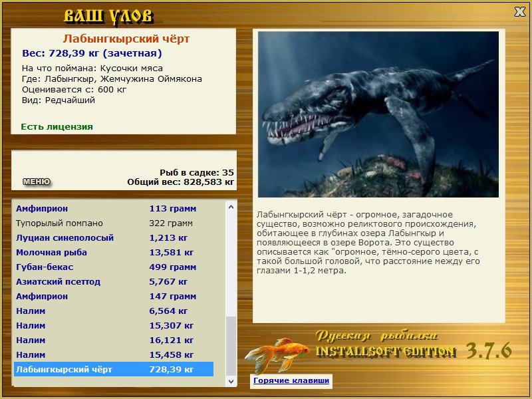Click Рыб в садке: 35 text
This screenshot has width=532, height=399.
197,172
